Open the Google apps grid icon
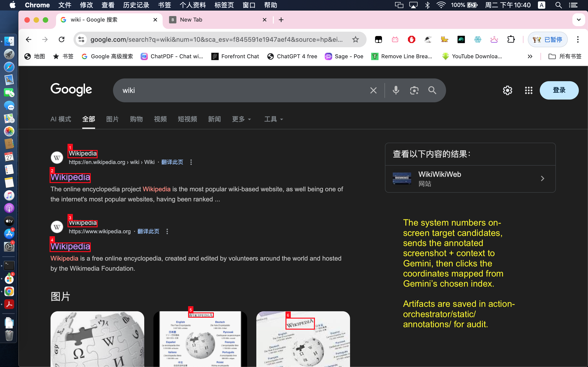The height and width of the screenshot is (367, 588). click(529, 90)
